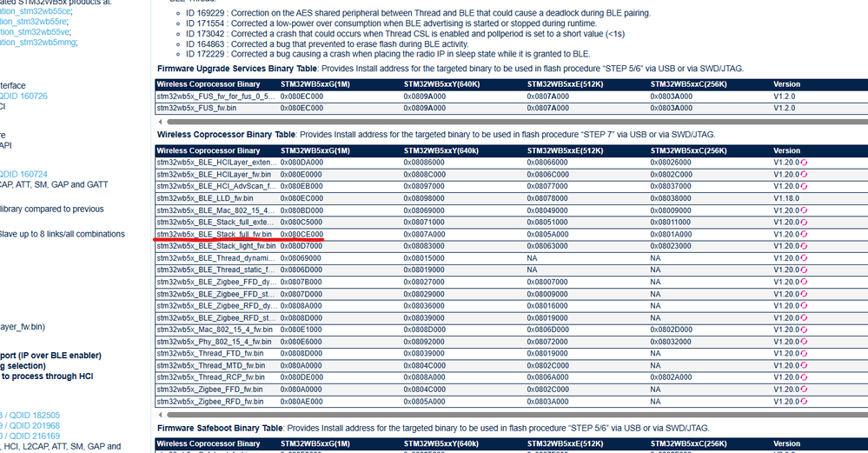Click the 0x0801A000 address in the STM32WB5xxC column
The height and width of the screenshot is (453, 868).
coord(671,234)
